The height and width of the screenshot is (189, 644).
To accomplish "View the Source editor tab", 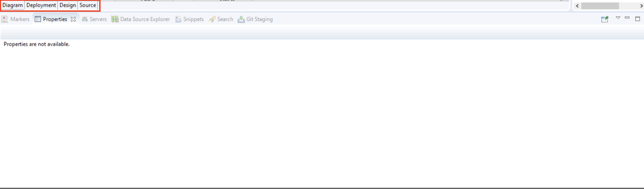I will pyautogui.click(x=88, y=5).
